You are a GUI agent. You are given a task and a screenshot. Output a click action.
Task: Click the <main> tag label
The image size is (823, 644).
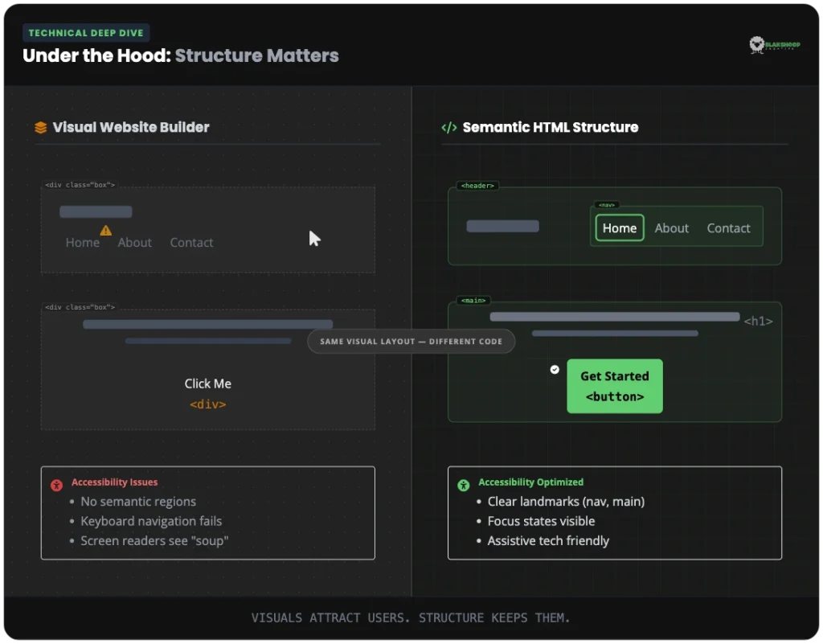coord(473,300)
